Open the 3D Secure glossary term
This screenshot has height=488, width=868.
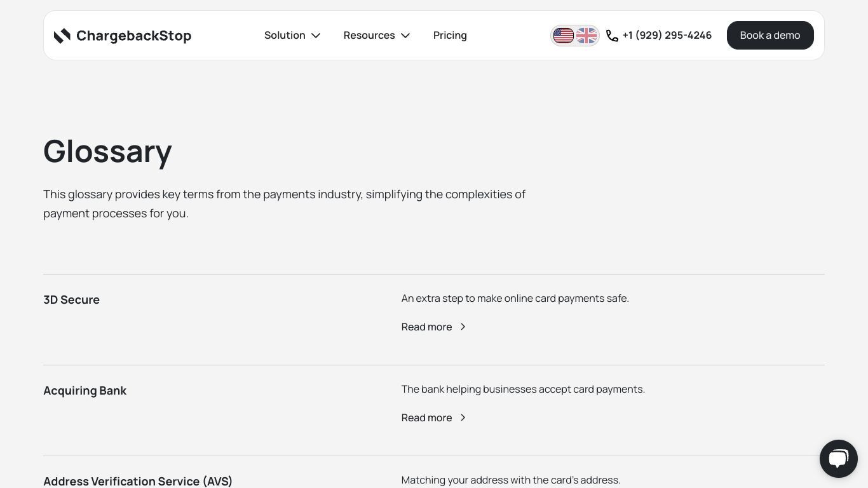71,300
